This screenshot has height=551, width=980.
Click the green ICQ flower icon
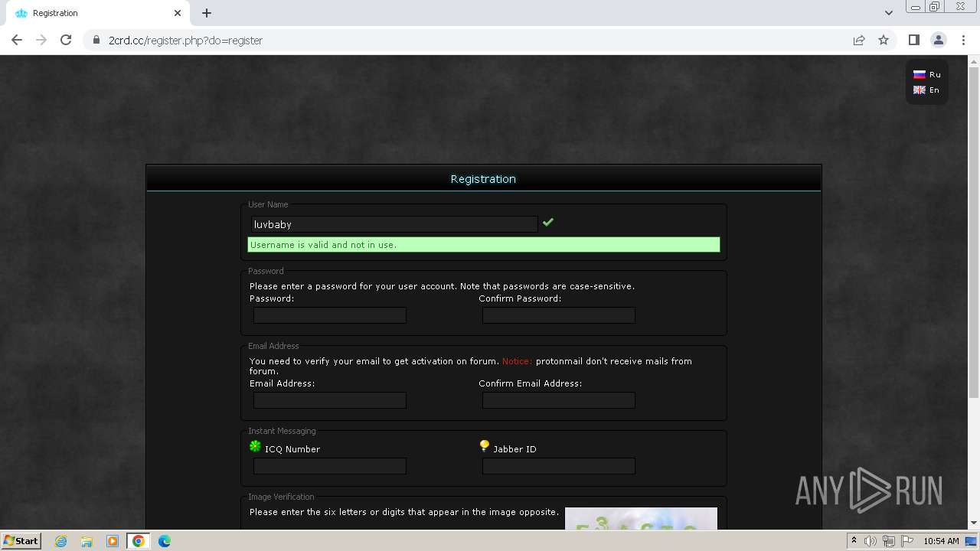[255, 446]
